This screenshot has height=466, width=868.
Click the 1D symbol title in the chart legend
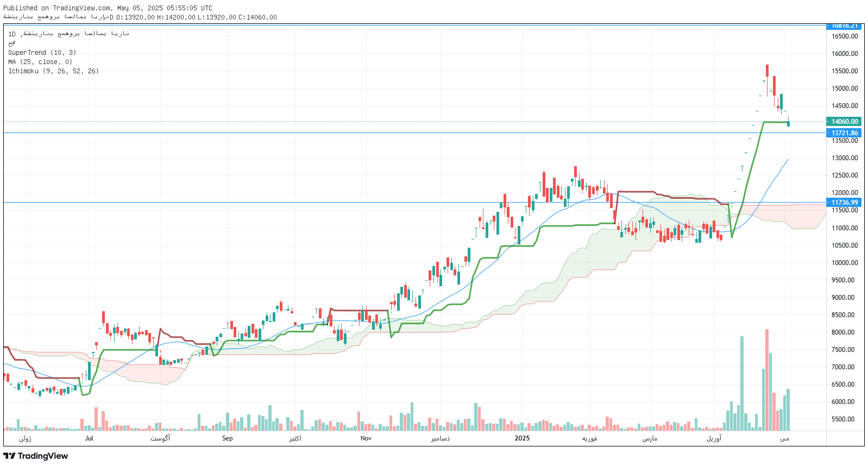pyautogui.click(x=68, y=34)
